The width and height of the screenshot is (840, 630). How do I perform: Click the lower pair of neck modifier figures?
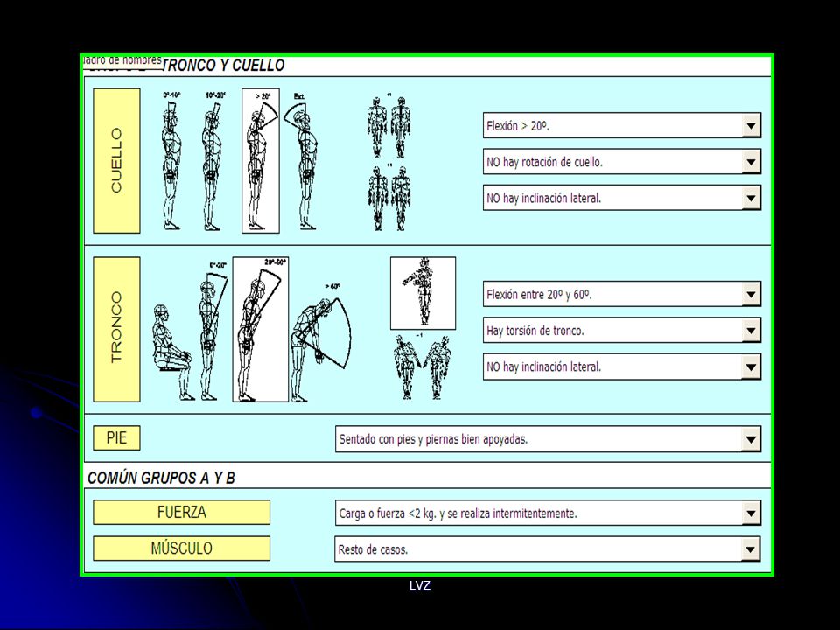tap(388, 197)
